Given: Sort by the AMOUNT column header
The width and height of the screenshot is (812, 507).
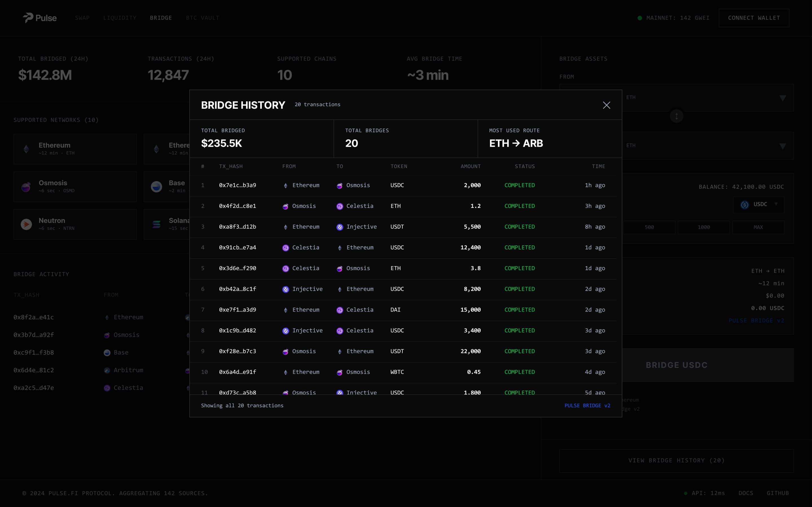Looking at the screenshot, I should (470, 166).
